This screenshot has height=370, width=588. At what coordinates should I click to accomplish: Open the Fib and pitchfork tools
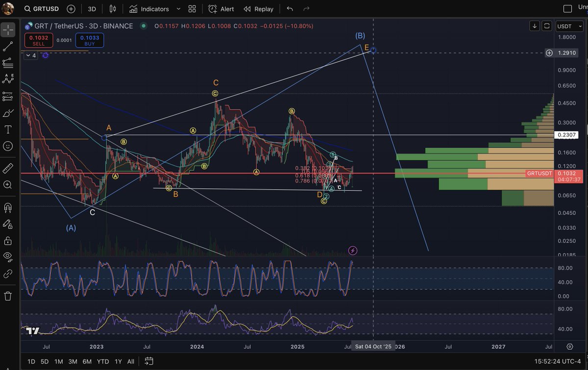point(8,62)
